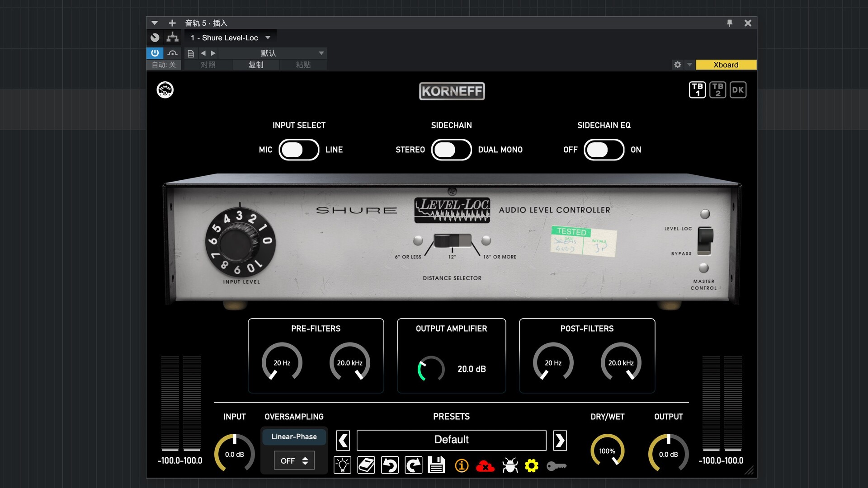This screenshot has width=868, height=488.
Task: Toggle Input Select MIC/LINE switch
Action: coord(299,150)
